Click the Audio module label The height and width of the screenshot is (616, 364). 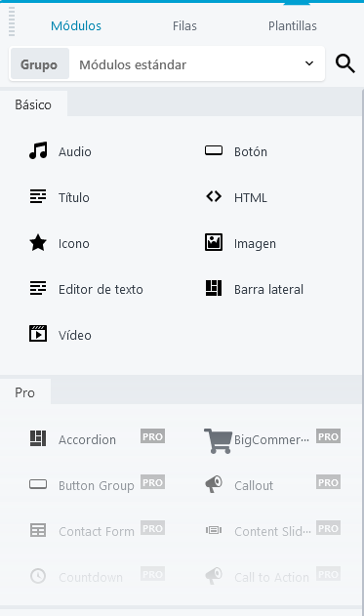click(75, 151)
